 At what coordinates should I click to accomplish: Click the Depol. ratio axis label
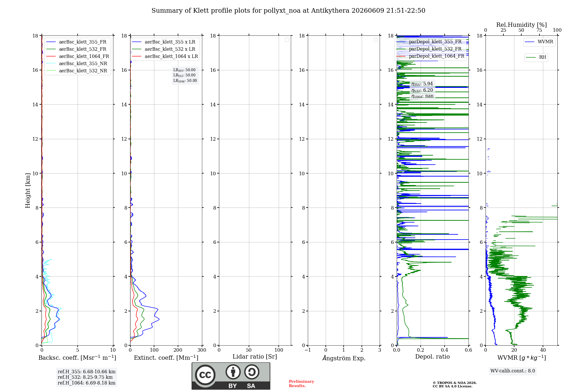pyautogui.click(x=432, y=357)
